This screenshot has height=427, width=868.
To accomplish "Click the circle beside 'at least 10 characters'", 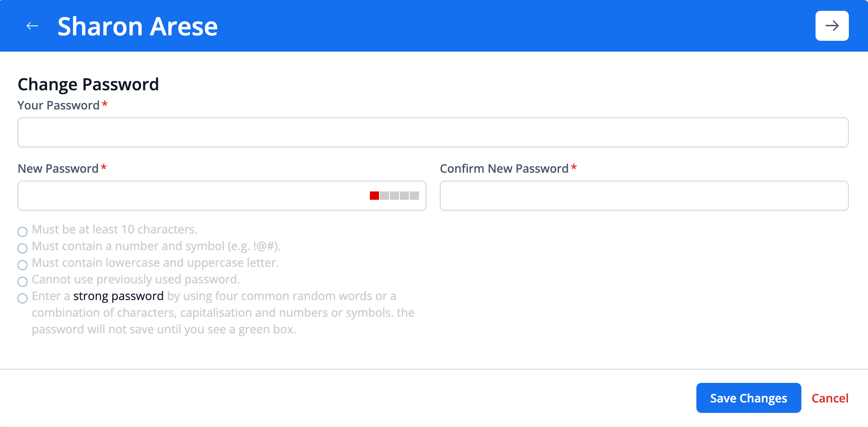I will point(22,231).
